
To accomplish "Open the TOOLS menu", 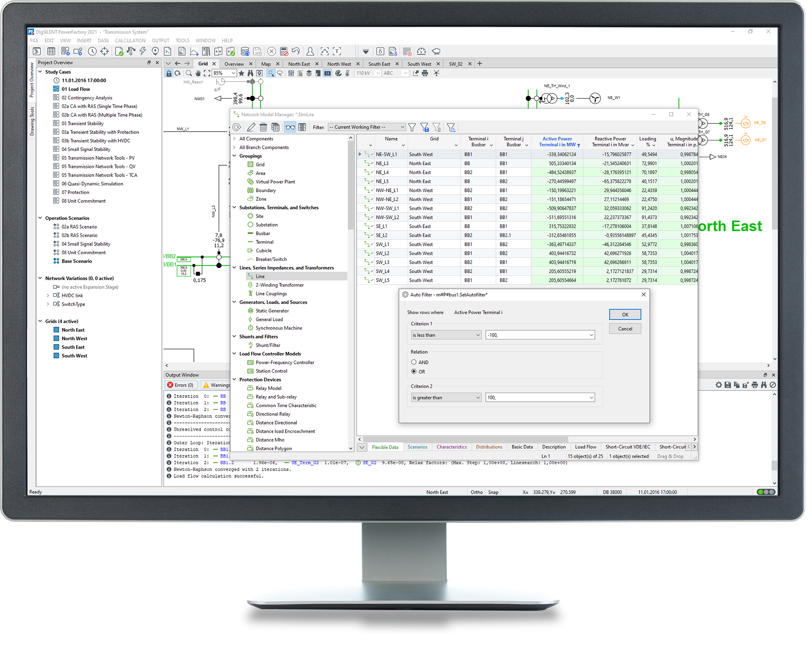I will point(183,41).
